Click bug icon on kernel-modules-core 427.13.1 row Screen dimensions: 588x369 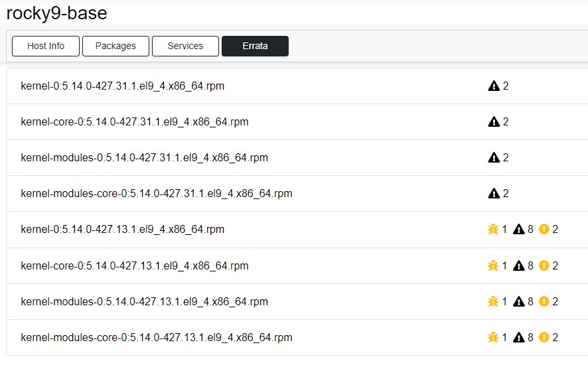493,337
